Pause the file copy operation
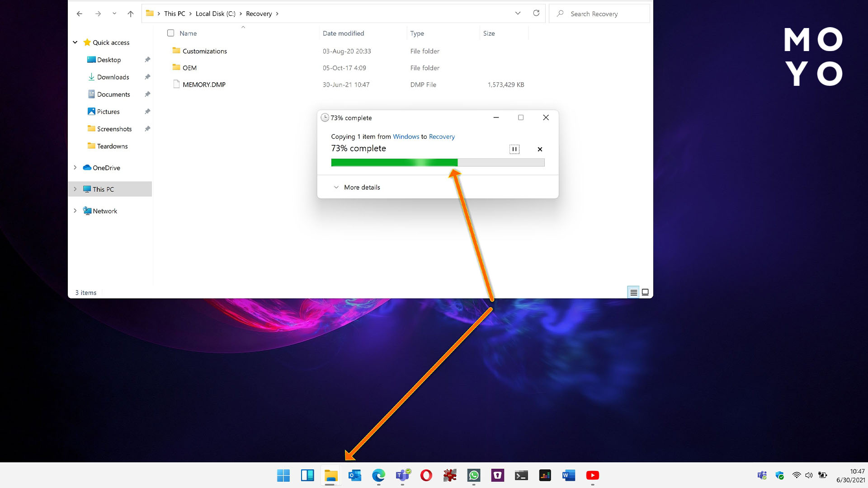868x488 pixels. click(514, 149)
